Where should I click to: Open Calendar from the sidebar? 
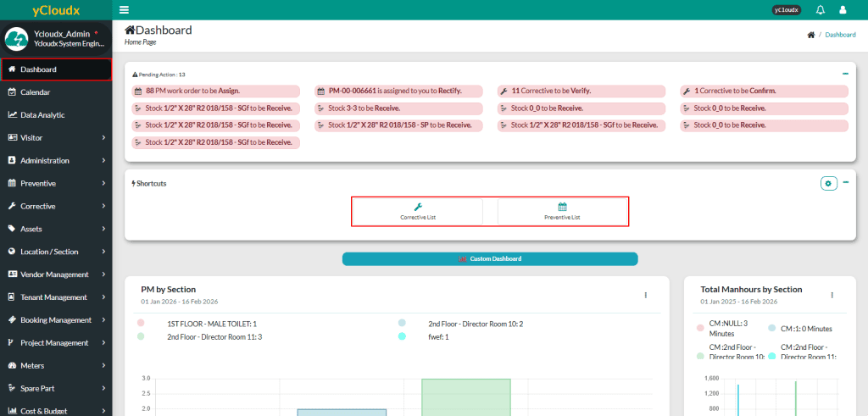click(36, 92)
